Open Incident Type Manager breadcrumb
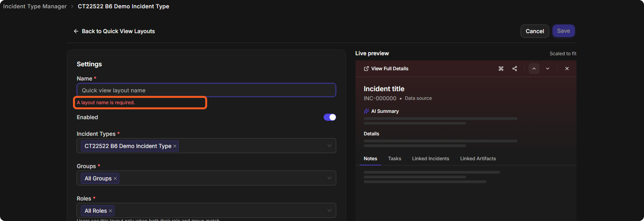Image resolution: width=644 pixels, height=221 pixels. [x=35, y=6]
